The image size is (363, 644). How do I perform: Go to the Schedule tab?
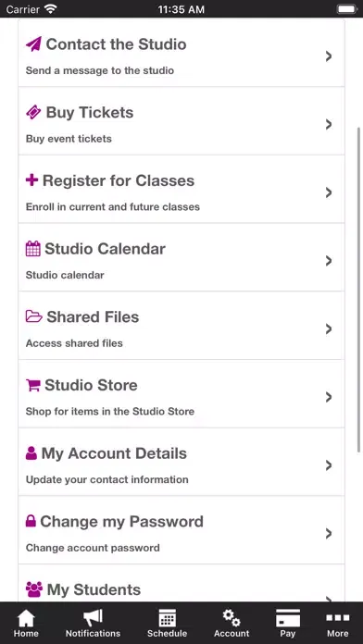(x=167, y=623)
